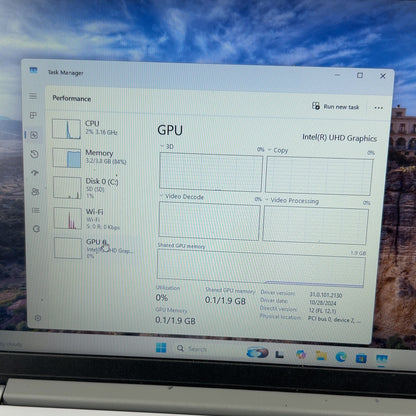Open the Startup apps page icon
416x416 pixels.
point(35,173)
